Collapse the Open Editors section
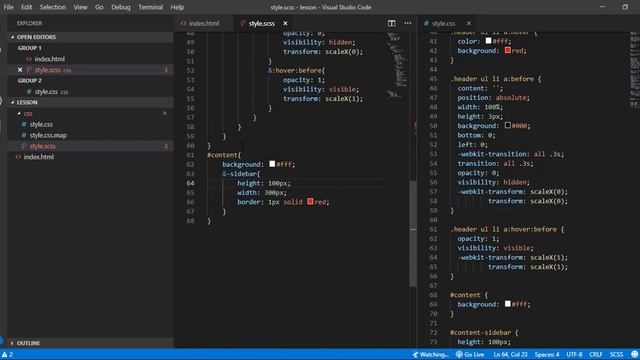This screenshot has width=640, height=360. click(90, 37)
